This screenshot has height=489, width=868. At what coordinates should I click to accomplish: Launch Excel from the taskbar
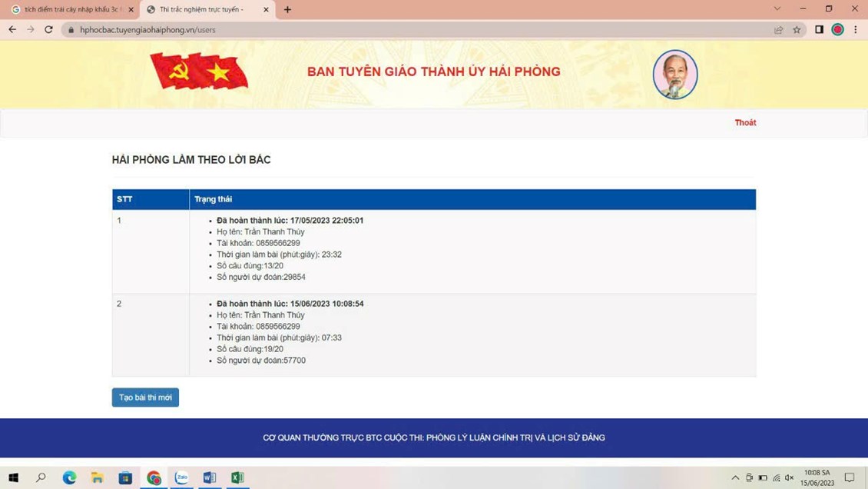[x=237, y=477]
